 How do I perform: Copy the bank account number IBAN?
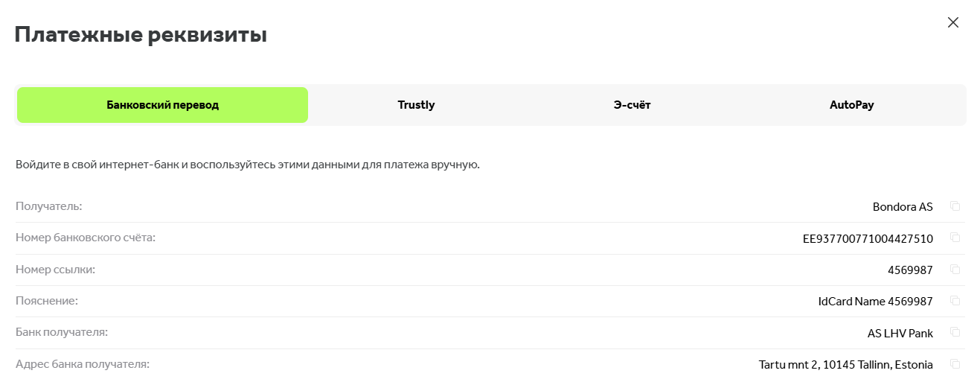coord(955,238)
